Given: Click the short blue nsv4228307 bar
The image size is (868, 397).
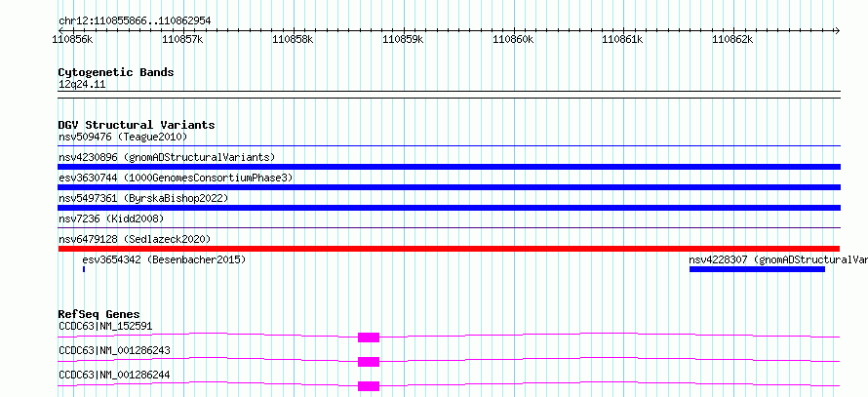Looking at the screenshot, I should (x=757, y=269).
